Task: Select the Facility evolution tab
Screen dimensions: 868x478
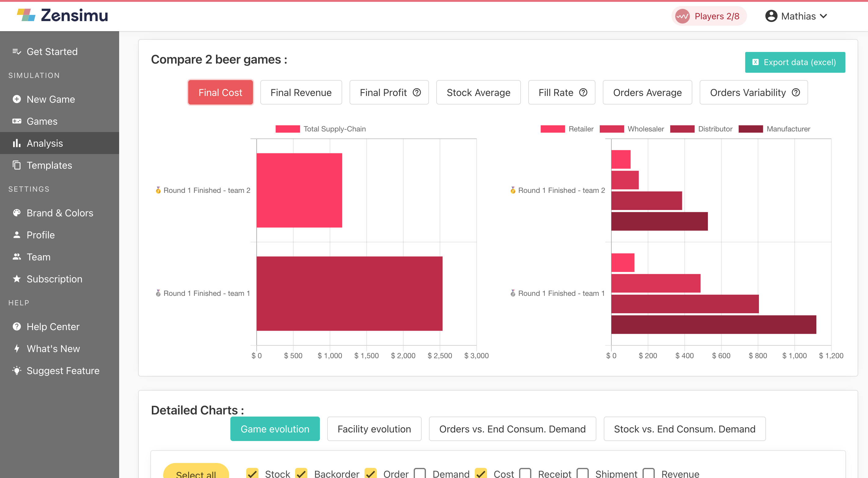Action: [x=374, y=429]
